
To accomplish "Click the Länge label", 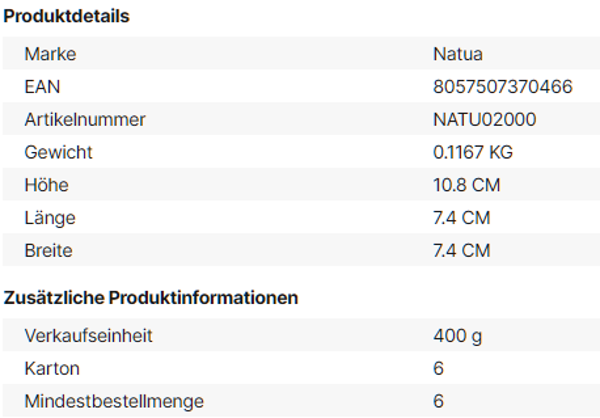I will pos(50,217).
